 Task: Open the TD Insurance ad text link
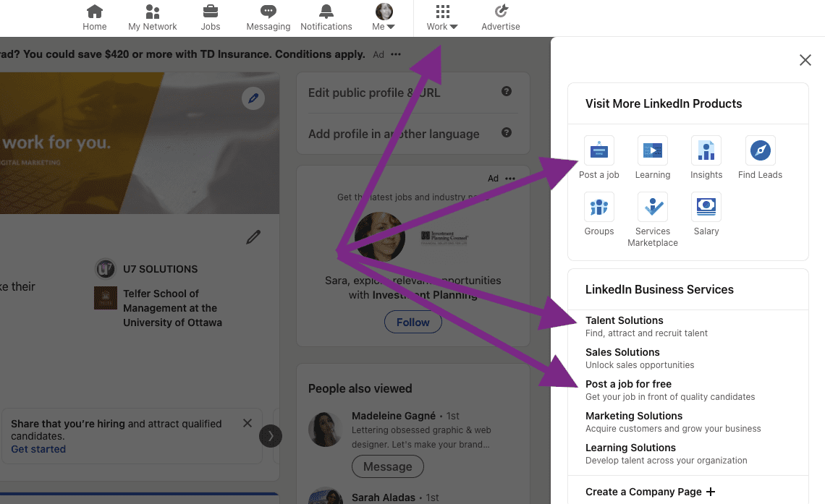click(x=182, y=54)
